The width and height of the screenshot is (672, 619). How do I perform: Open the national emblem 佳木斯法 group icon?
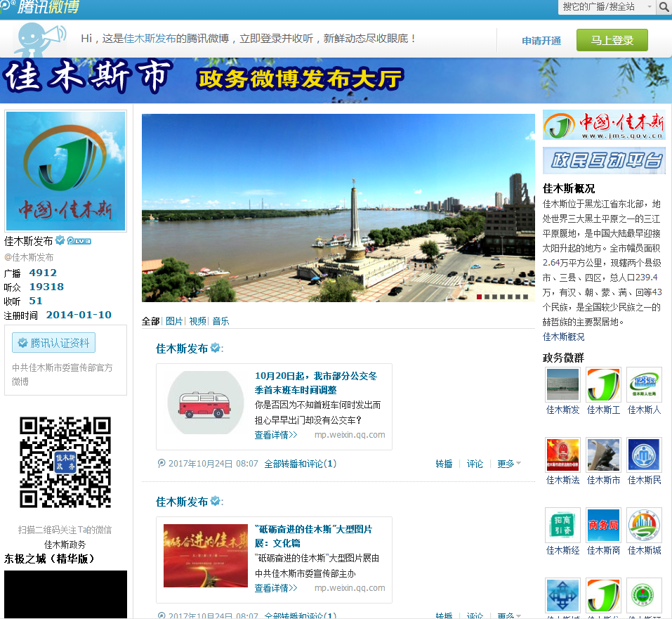point(562,455)
